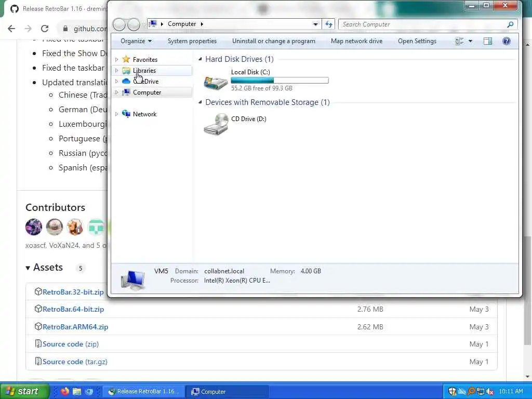The image size is (532, 399).
Task: Collapse the Assets section on GitHub
Action: point(28,268)
